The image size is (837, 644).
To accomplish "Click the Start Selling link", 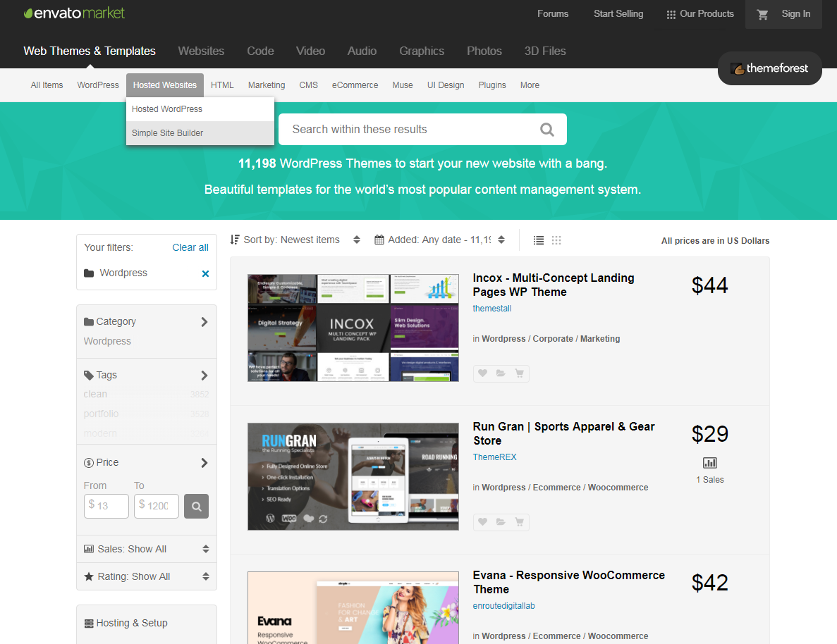I will pyautogui.click(x=618, y=14).
